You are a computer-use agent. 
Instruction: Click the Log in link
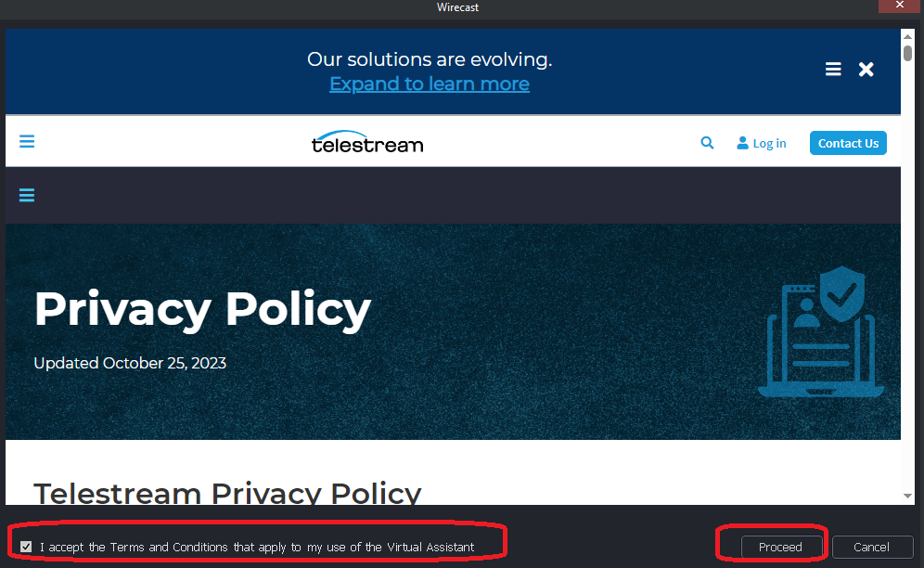point(761,143)
